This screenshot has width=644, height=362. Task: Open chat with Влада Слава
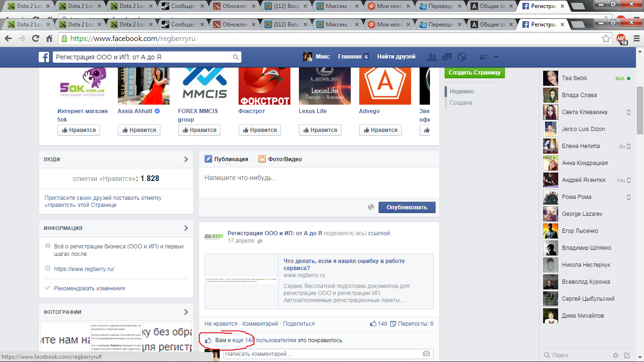click(x=587, y=95)
